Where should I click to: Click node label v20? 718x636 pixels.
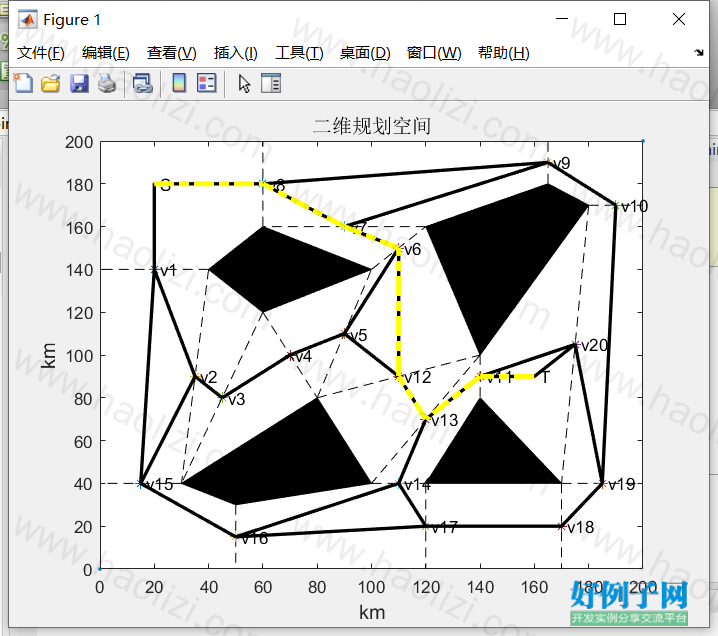tap(594, 345)
